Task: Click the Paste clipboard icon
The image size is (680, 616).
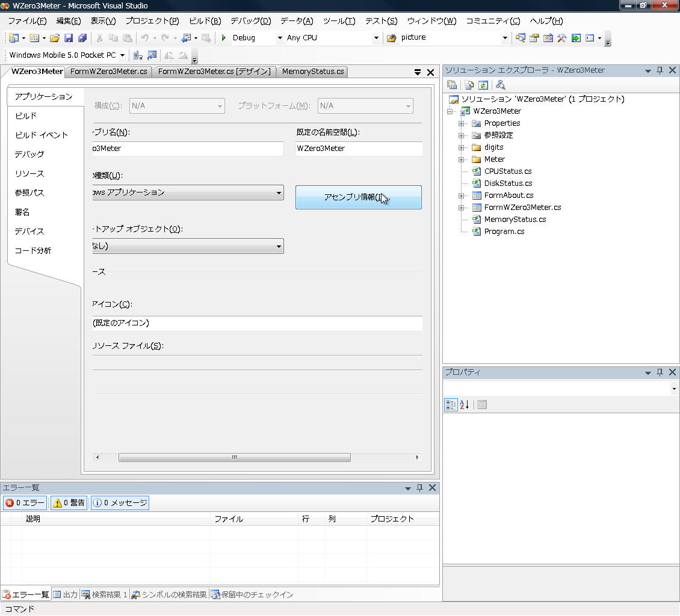Action: (128, 38)
